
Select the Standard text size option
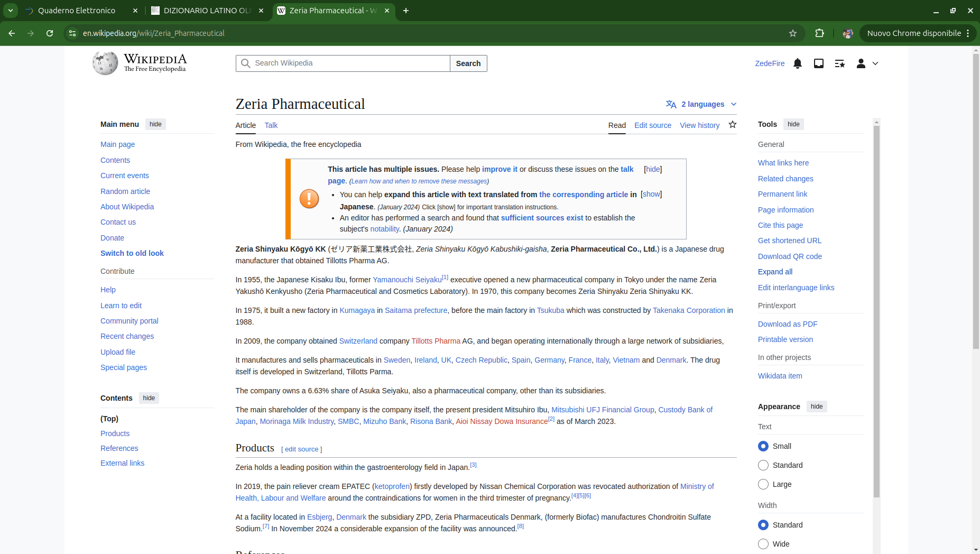point(763,465)
